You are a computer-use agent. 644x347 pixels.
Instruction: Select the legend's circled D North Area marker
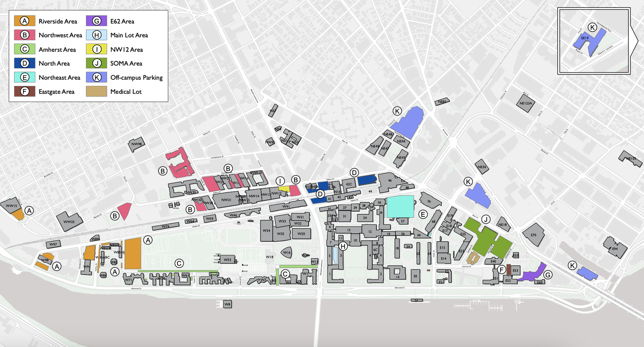point(25,63)
